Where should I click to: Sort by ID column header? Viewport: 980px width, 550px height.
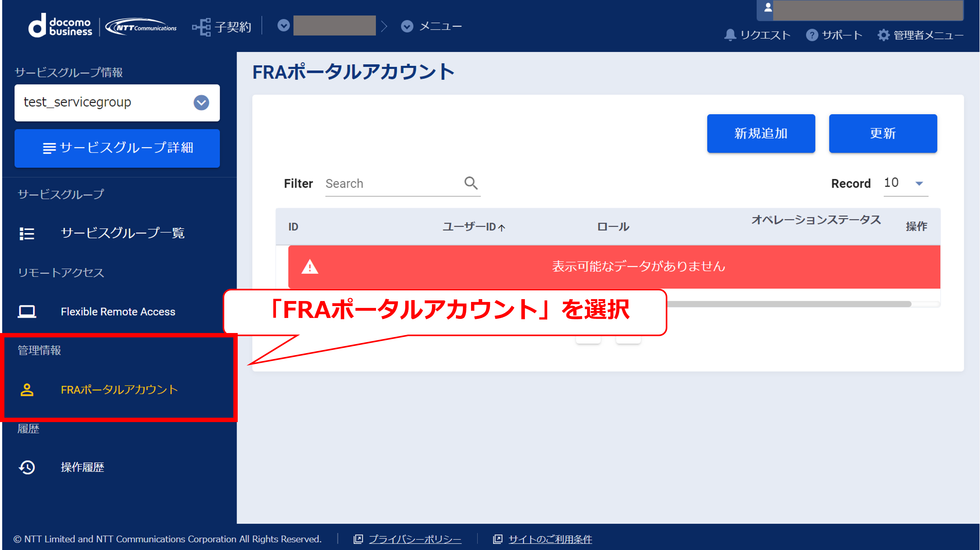pyautogui.click(x=293, y=227)
